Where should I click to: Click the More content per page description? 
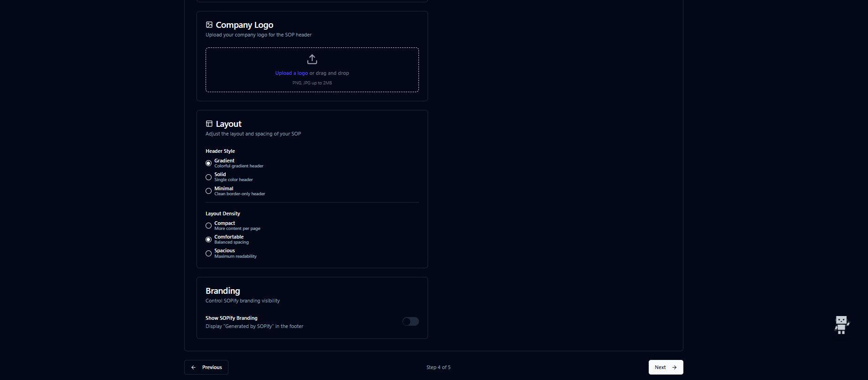[x=238, y=229]
